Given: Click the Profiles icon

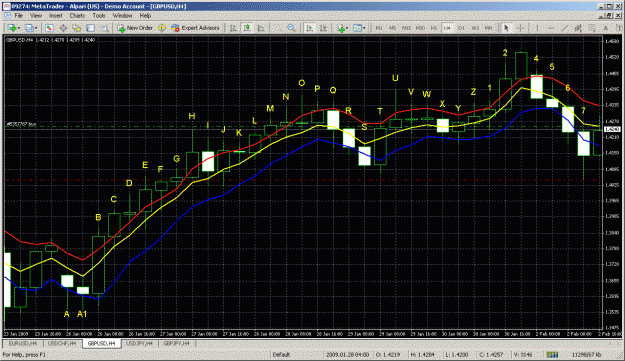Looking at the screenshot, I should click(29, 28).
